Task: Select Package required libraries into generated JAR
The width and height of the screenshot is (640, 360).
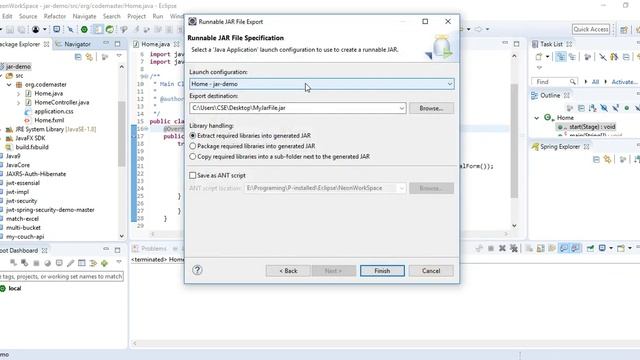Action: pyautogui.click(x=193, y=146)
